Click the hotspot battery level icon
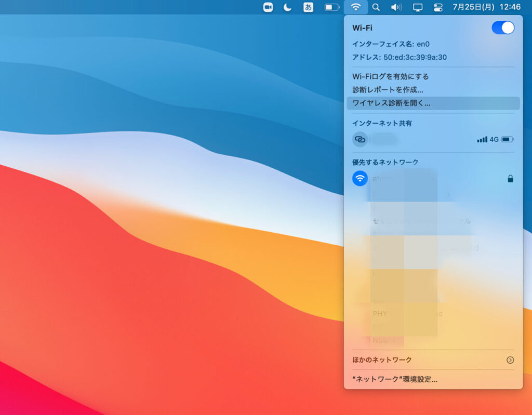Image resolution: width=532 pixels, height=415 pixels. pyautogui.click(x=507, y=140)
